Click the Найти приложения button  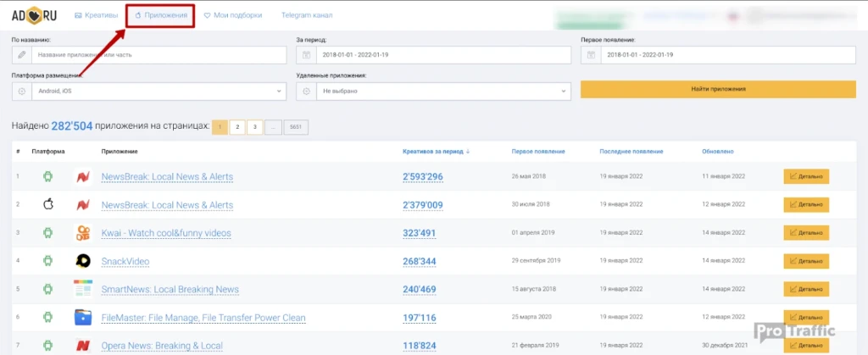[x=718, y=89]
